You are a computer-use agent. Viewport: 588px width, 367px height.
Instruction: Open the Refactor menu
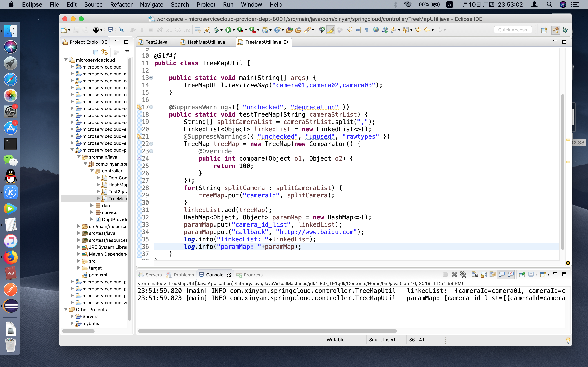[x=121, y=4]
